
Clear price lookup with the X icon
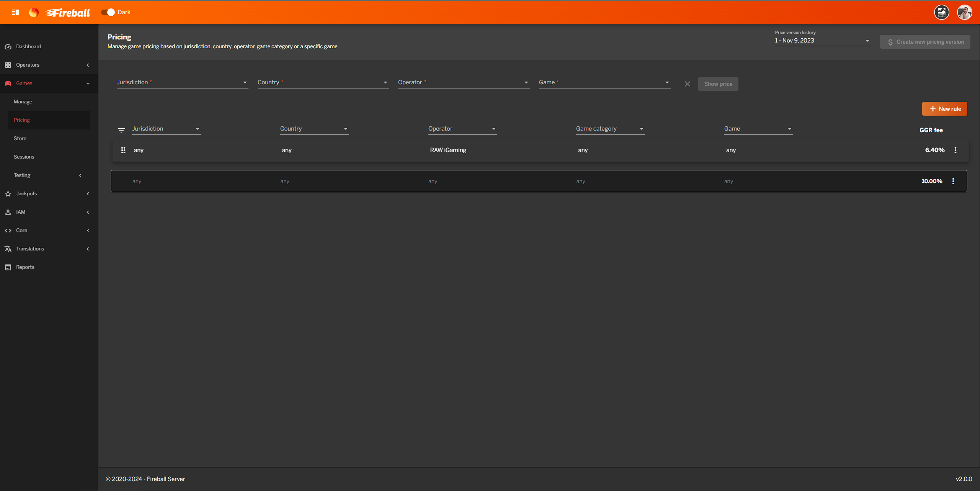pyautogui.click(x=688, y=84)
